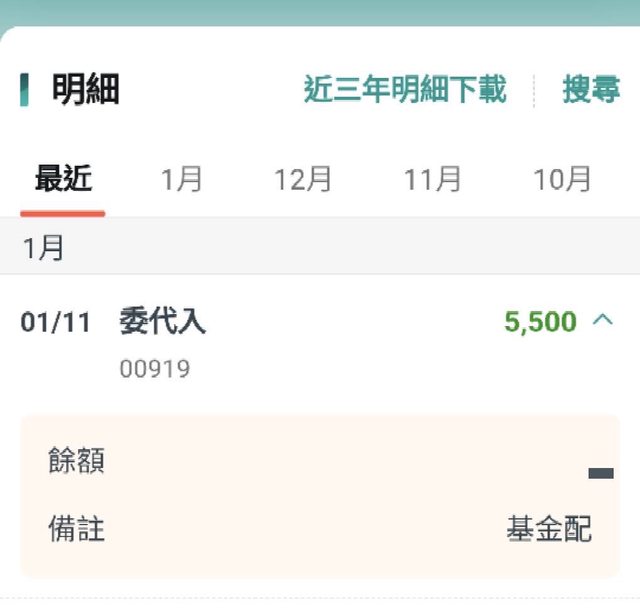Click the teal bar icon beside 明細
640x610 pixels.
(24, 89)
